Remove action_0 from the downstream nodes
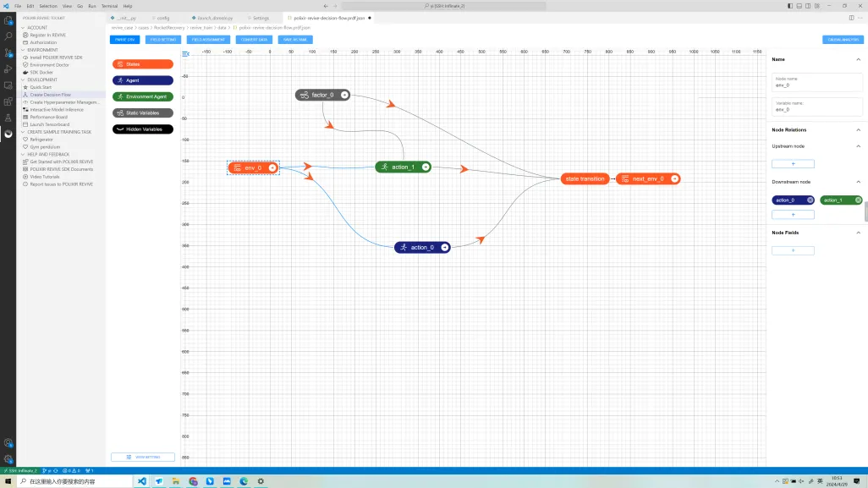Screen dimensions: 868x488 [x=810, y=200]
